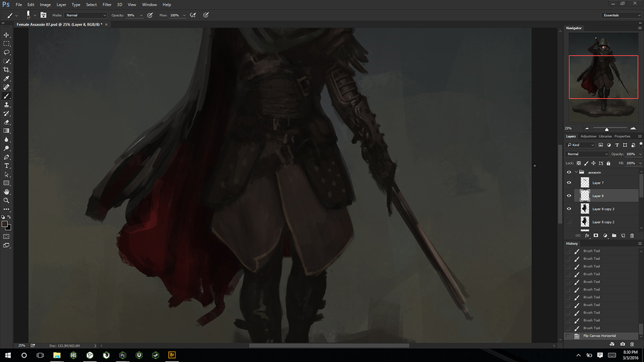Switch to the Properties tab
This screenshot has width=644, height=362.
click(x=623, y=136)
